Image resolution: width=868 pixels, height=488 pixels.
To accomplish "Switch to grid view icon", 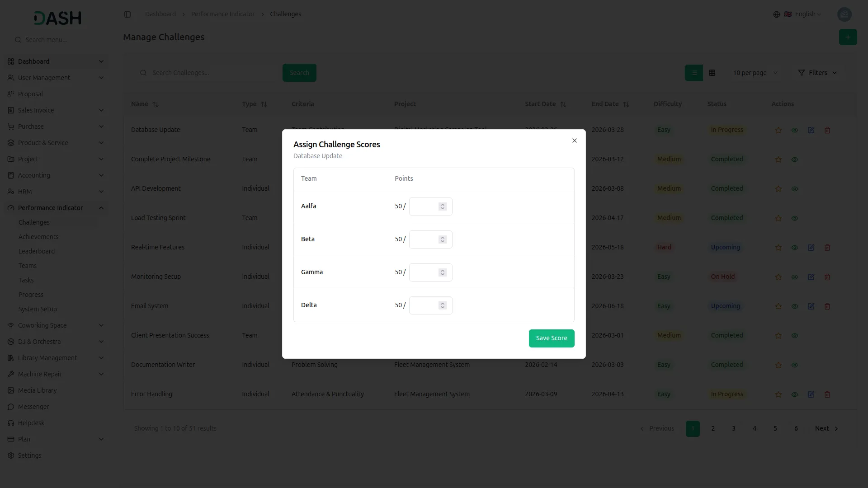I will [712, 73].
